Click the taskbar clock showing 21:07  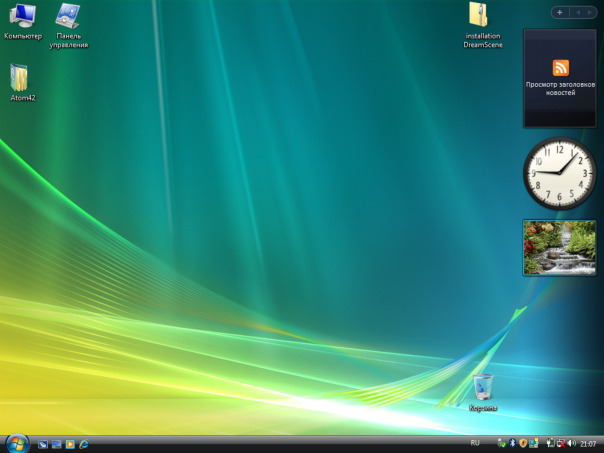tap(588, 443)
